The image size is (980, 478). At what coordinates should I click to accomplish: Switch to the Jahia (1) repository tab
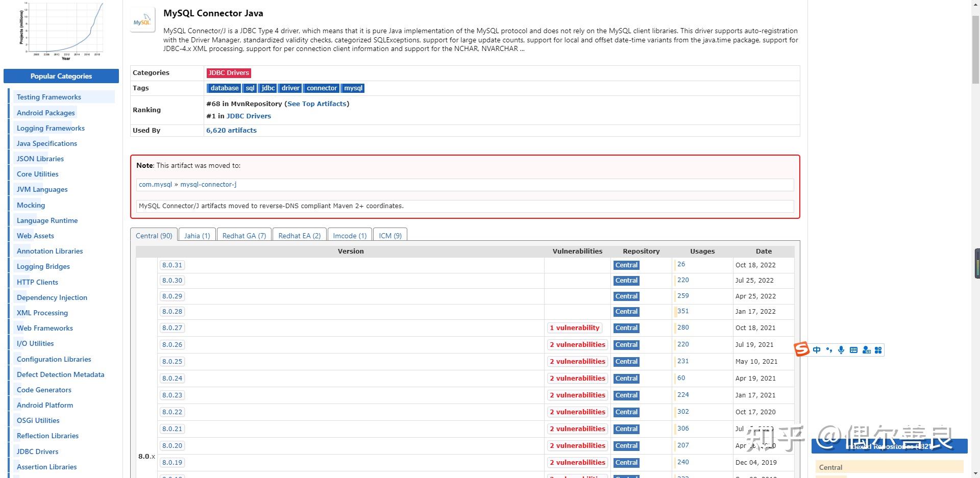[x=197, y=235]
